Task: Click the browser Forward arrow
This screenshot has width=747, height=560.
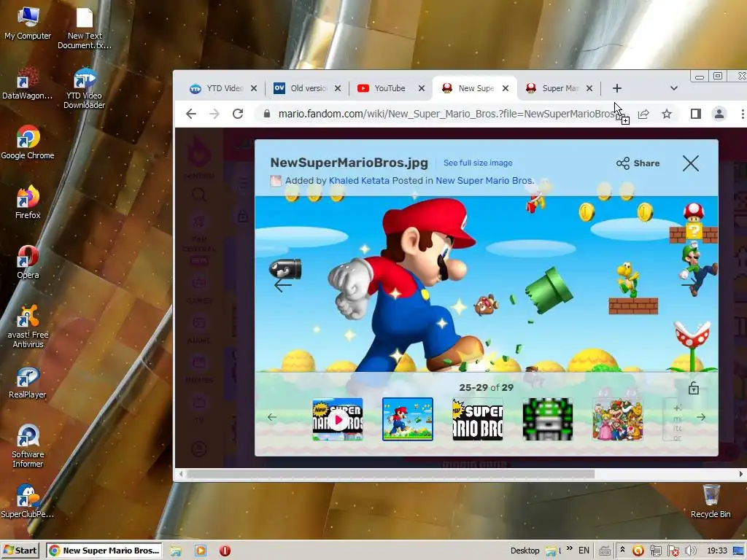Action: click(214, 114)
